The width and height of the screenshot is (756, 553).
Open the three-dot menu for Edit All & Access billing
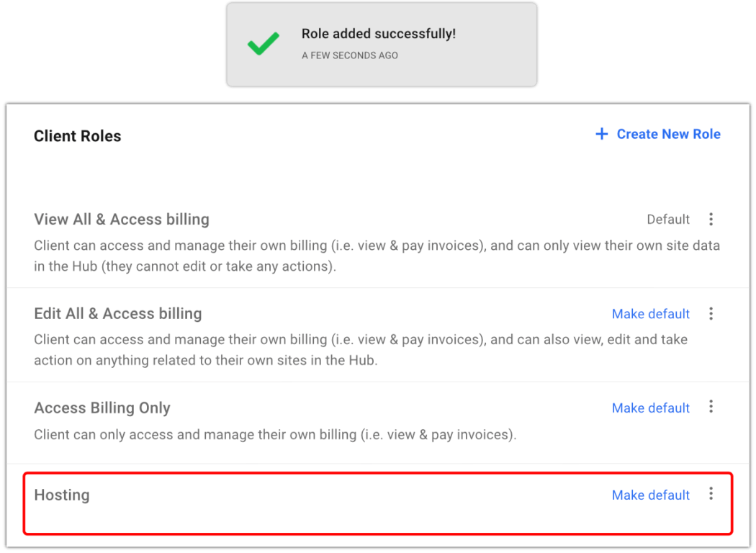pyautogui.click(x=711, y=314)
